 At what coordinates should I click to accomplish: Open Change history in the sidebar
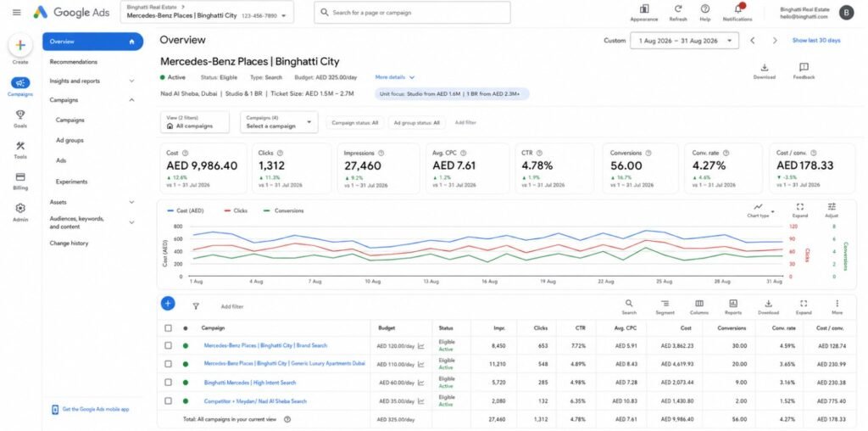click(x=69, y=243)
